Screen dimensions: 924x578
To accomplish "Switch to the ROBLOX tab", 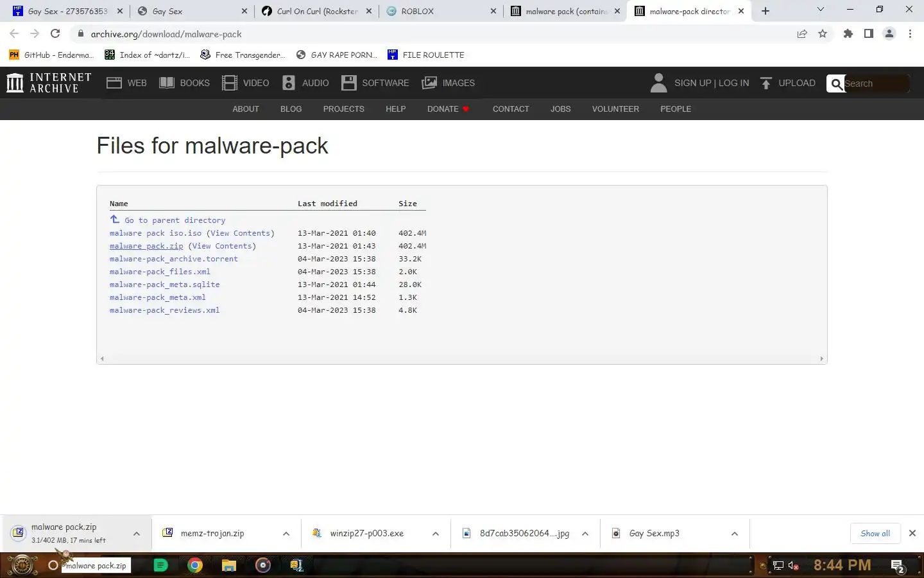I will pyautogui.click(x=441, y=11).
